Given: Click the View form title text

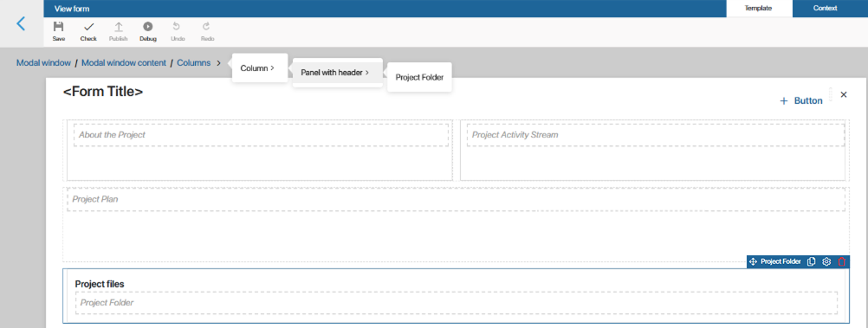Looking at the screenshot, I should [x=72, y=9].
